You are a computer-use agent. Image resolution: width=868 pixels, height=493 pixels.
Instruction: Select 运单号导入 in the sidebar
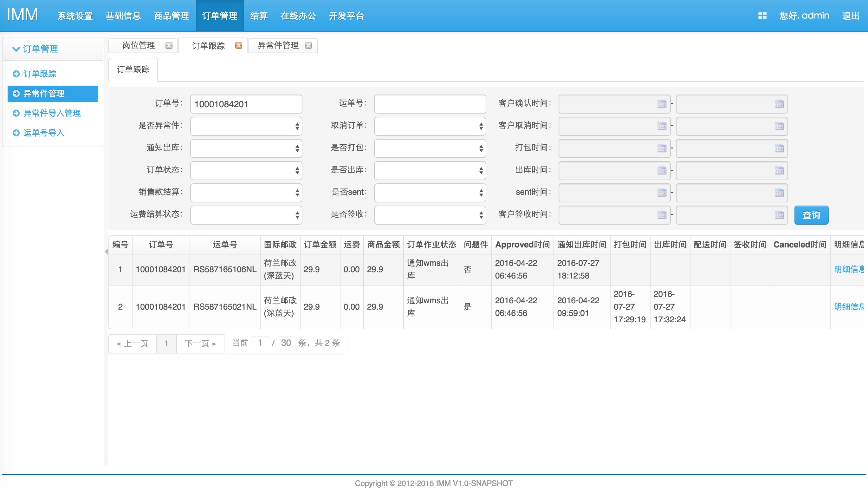pyautogui.click(x=44, y=133)
